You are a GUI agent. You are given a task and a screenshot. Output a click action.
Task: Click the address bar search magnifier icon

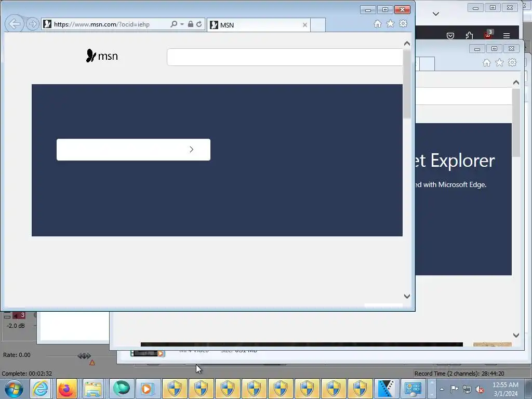pyautogui.click(x=174, y=24)
